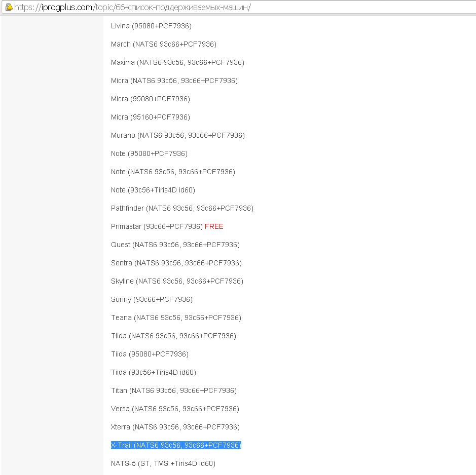The width and height of the screenshot is (476, 475).
Task: Click the iprogplus.com URL in address bar
Action: pyautogui.click(x=132, y=7)
